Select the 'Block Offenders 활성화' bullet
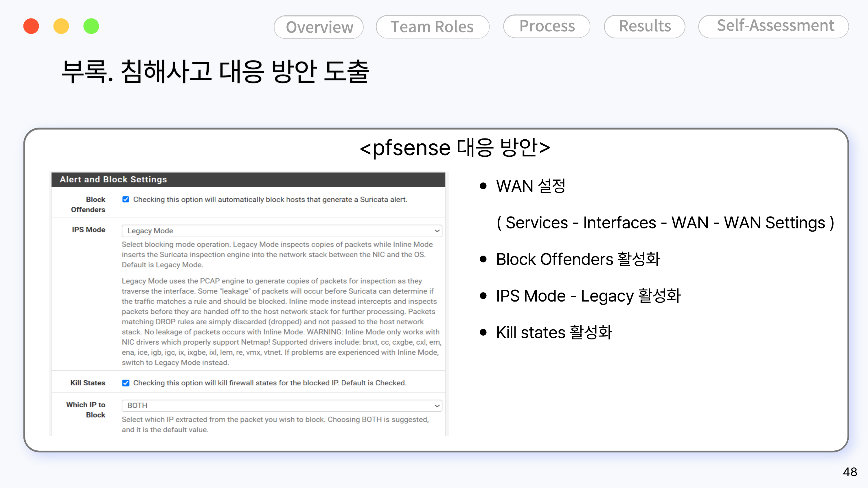This screenshot has height=488, width=868. coord(578,259)
